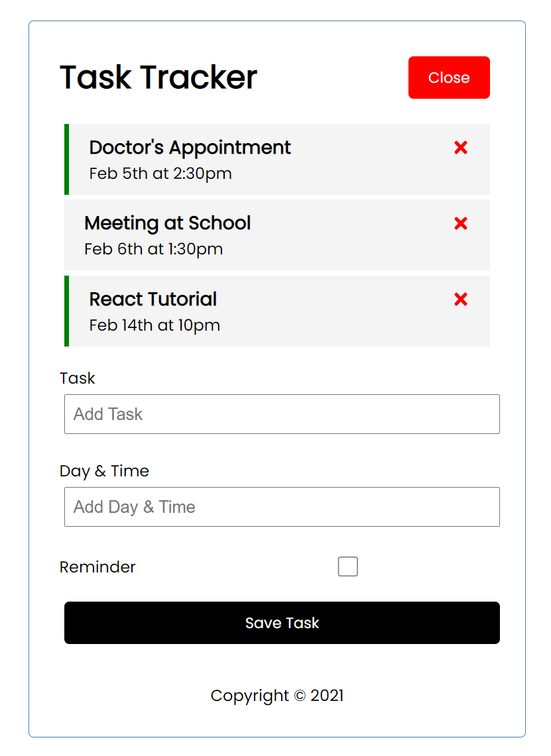Select the Meeting at School task title
Image resolution: width=551 pixels, height=756 pixels.
168,223
